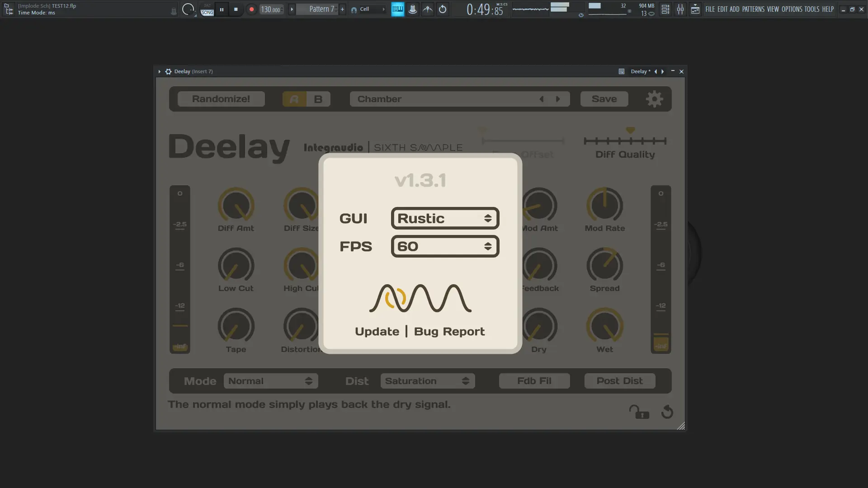The image size is (868, 488).
Task: Open the Deelay settings gear
Action: [x=654, y=99]
